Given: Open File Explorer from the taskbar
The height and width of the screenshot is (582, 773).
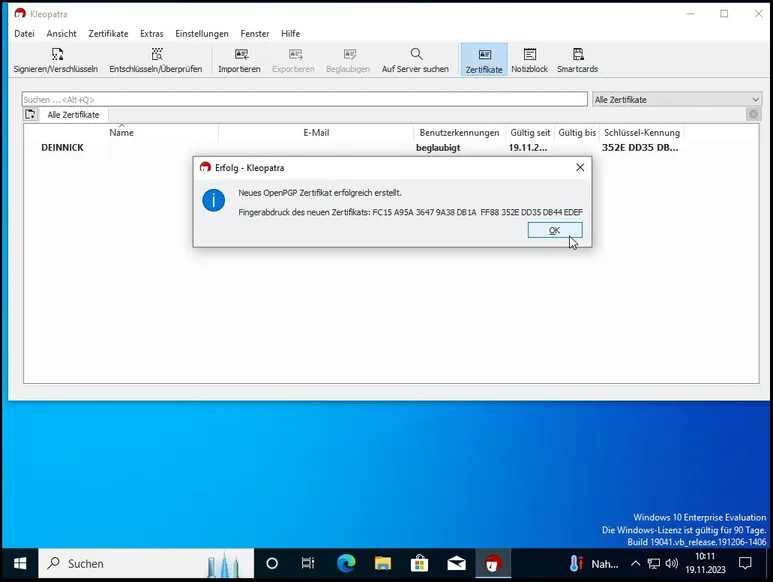Looking at the screenshot, I should [x=383, y=563].
